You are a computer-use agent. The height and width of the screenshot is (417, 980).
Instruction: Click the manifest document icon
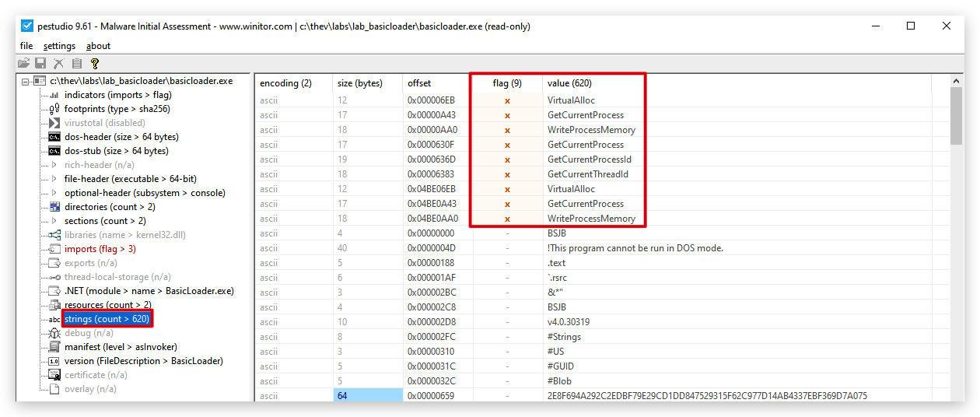pyautogui.click(x=54, y=347)
